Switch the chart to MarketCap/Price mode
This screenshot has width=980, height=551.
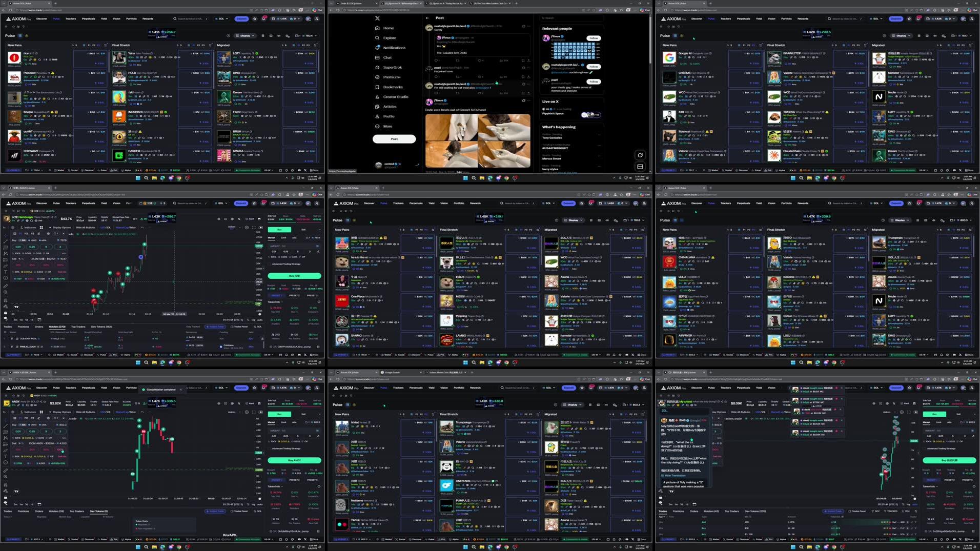[x=127, y=228]
